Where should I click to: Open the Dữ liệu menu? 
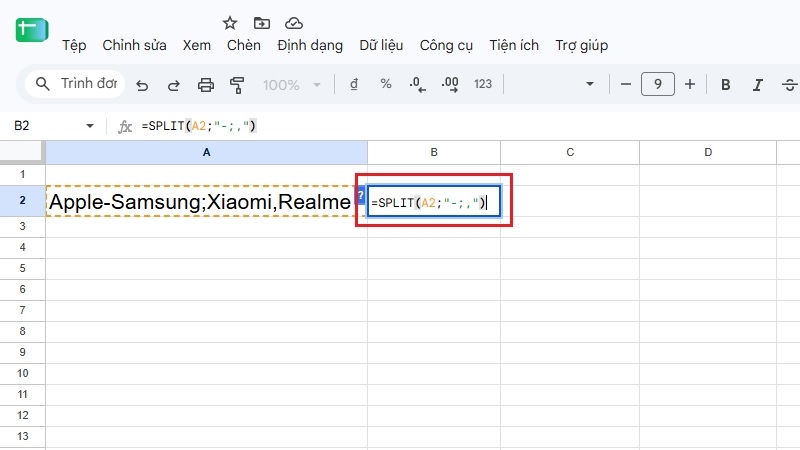381,45
